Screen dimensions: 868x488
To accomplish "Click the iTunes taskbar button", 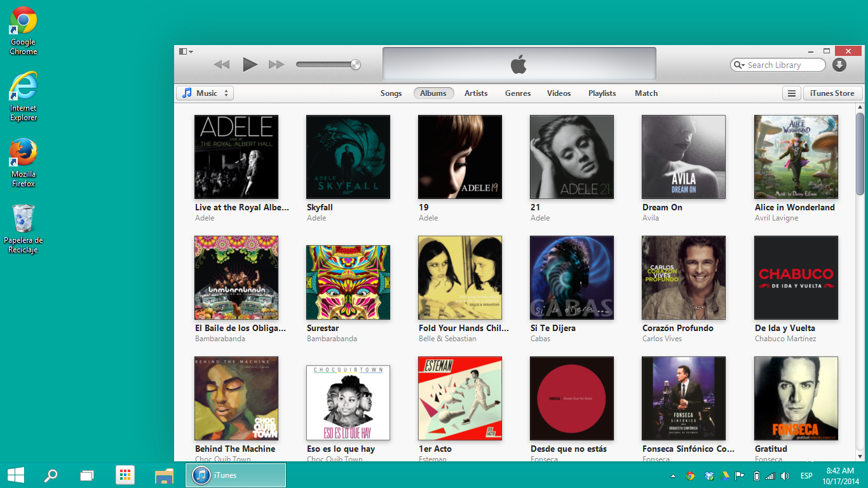I will [x=236, y=475].
